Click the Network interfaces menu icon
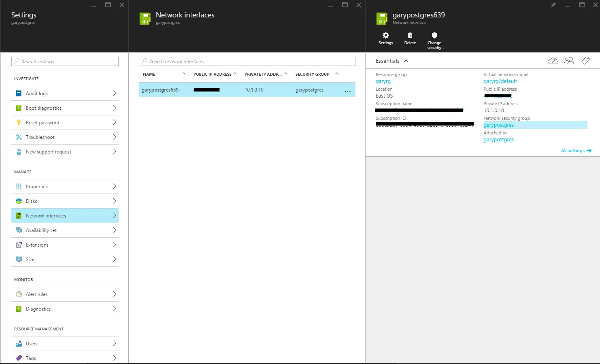This screenshot has height=364, width=600. tap(19, 216)
